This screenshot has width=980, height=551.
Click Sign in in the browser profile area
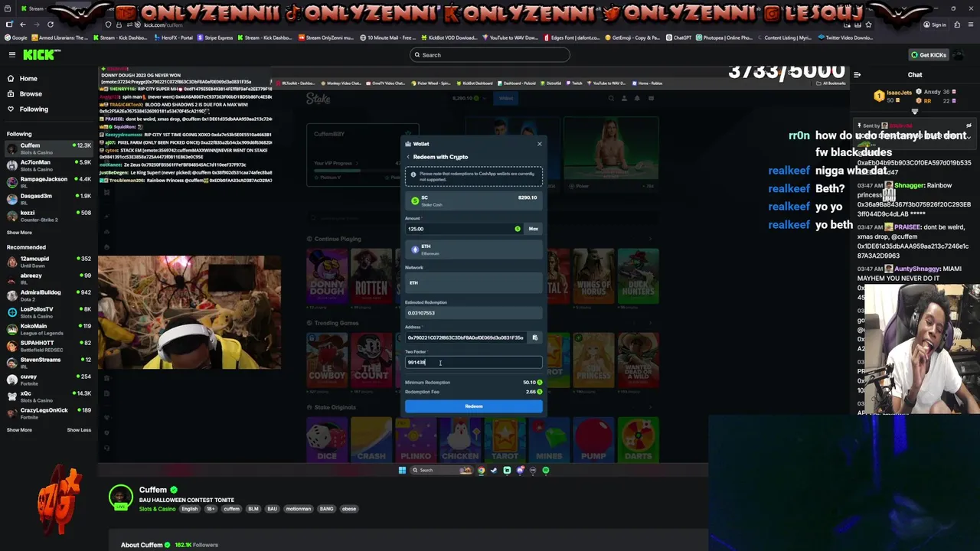coord(935,24)
